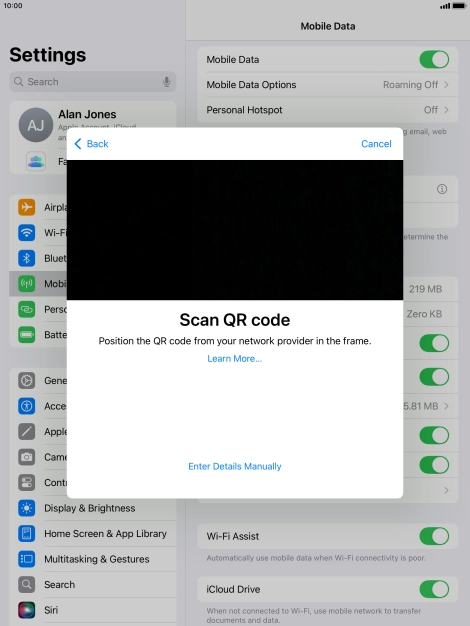Select the Bluetooth settings icon

point(27,258)
